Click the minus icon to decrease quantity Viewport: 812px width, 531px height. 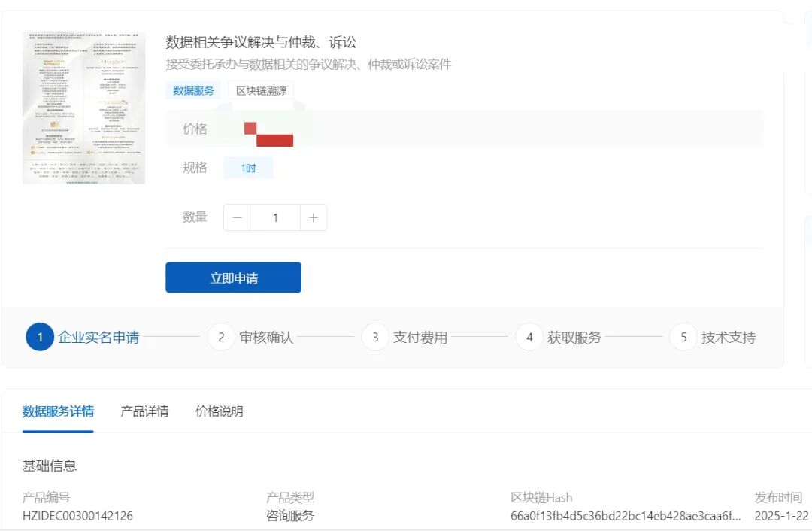coord(237,217)
